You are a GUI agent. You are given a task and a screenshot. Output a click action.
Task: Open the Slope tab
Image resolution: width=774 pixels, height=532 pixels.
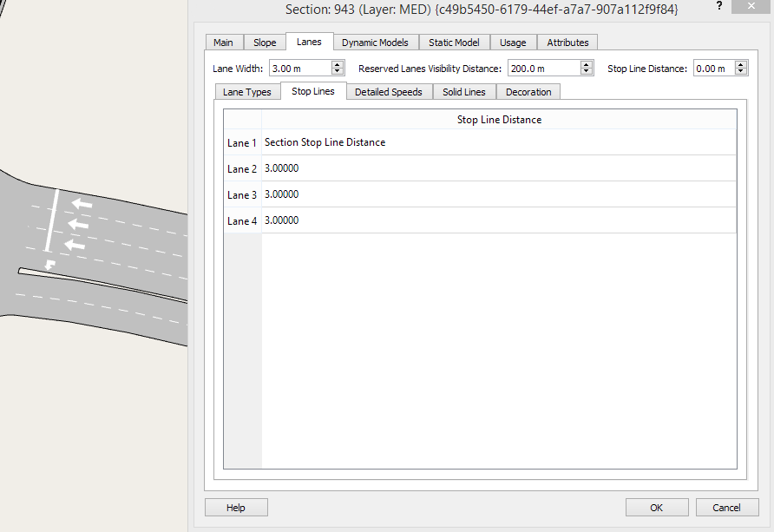point(265,43)
